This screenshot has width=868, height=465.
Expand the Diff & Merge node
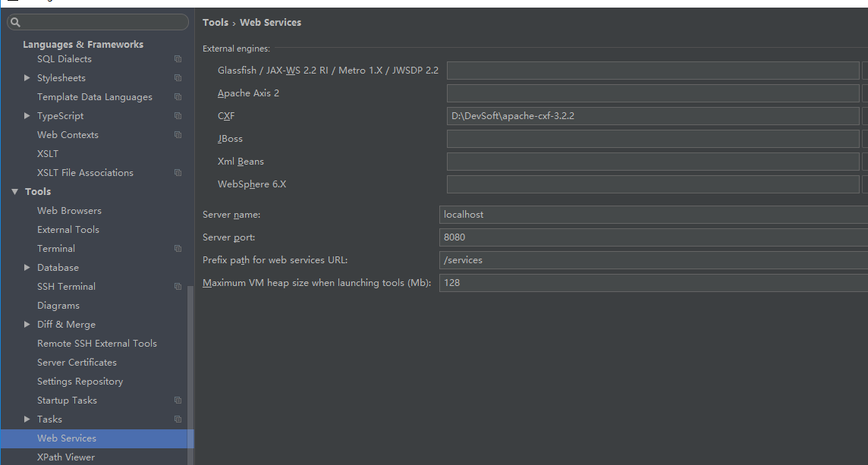(27, 325)
